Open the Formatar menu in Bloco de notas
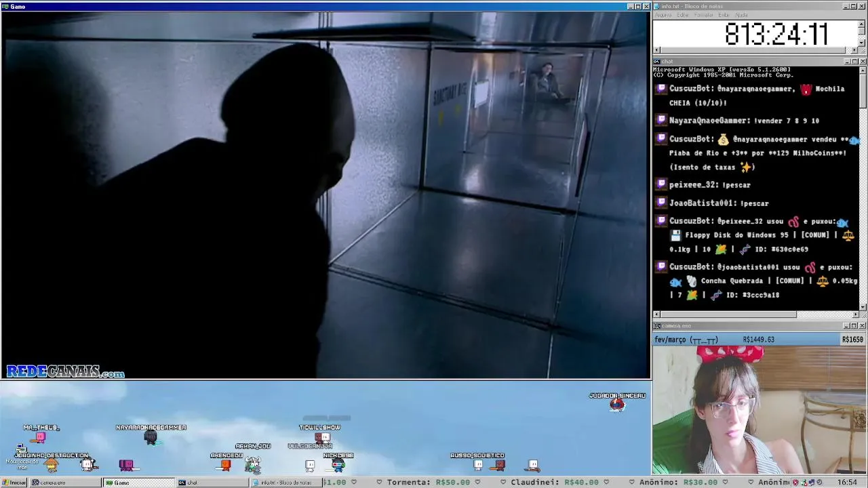The width and height of the screenshot is (868, 488). point(704,15)
